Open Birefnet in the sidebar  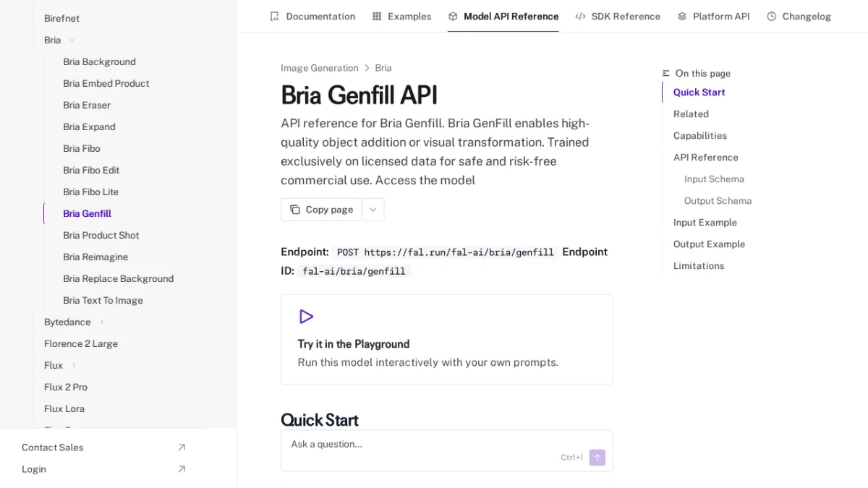61,18
